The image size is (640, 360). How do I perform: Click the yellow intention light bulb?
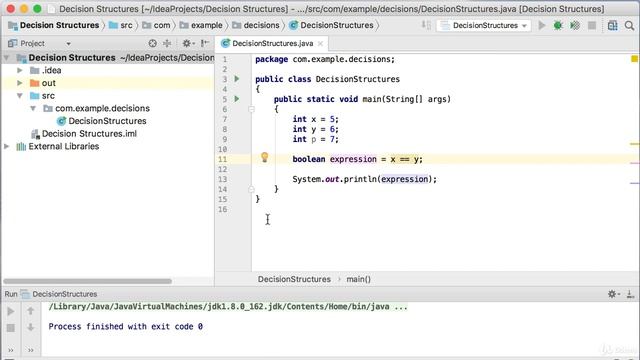click(264, 157)
